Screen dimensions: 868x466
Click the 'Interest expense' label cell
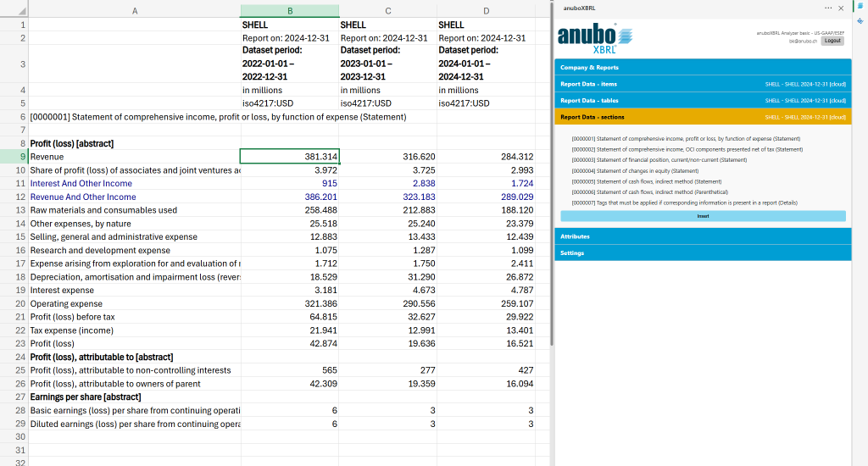tap(135, 290)
